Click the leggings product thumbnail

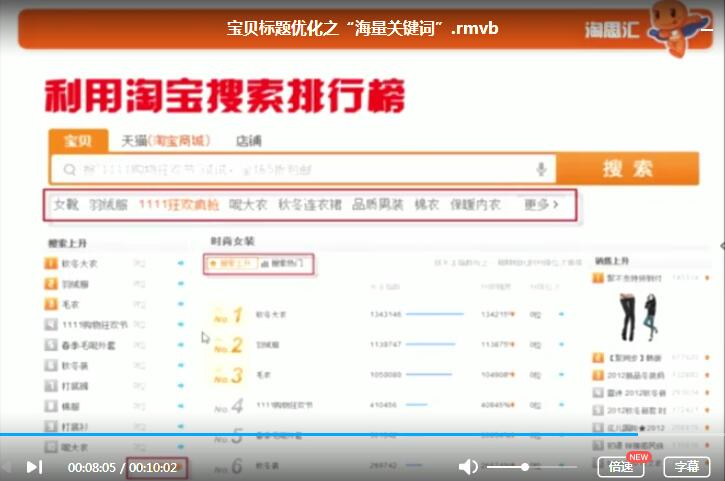(x=635, y=318)
